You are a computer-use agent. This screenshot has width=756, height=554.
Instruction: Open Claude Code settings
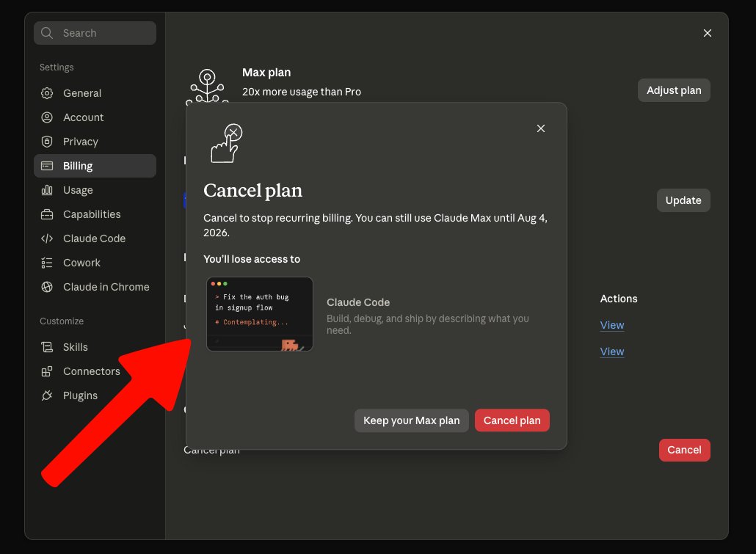(95, 238)
